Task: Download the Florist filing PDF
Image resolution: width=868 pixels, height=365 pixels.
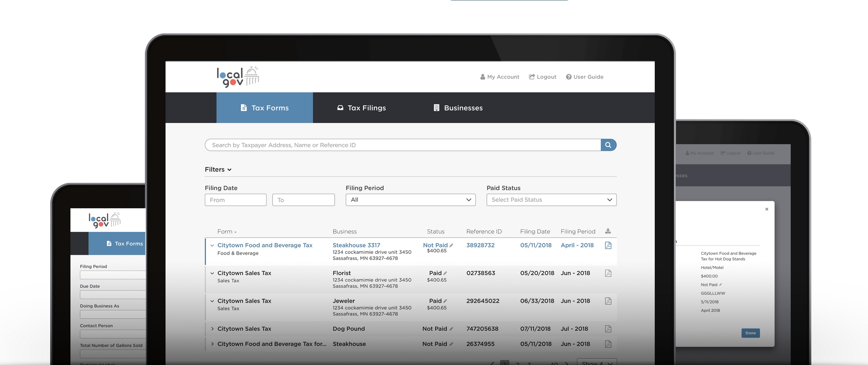Action: (x=608, y=273)
